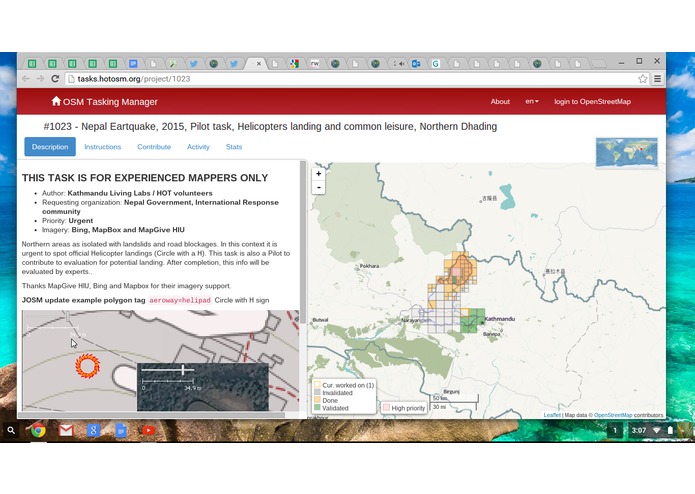Click the pink High priority legend swatch
The image size is (695, 494).
(x=386, y=408)
